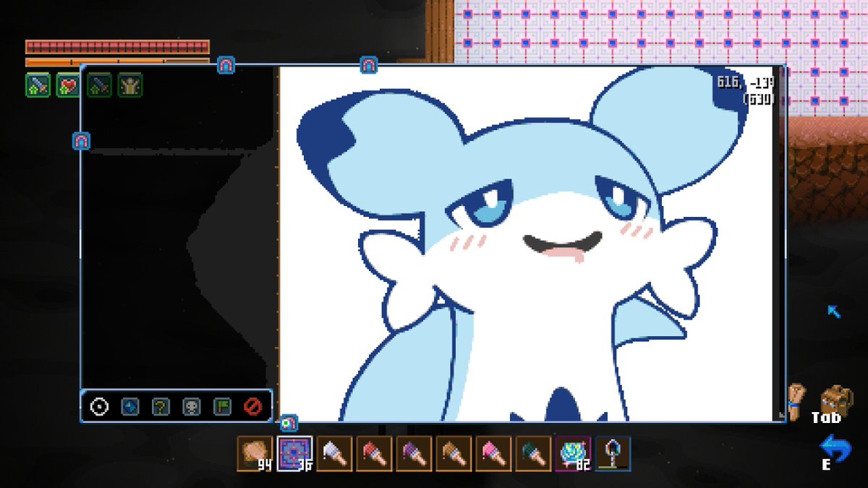
Task: Click the heart health buff icon
Action: [x=68, y=85]
